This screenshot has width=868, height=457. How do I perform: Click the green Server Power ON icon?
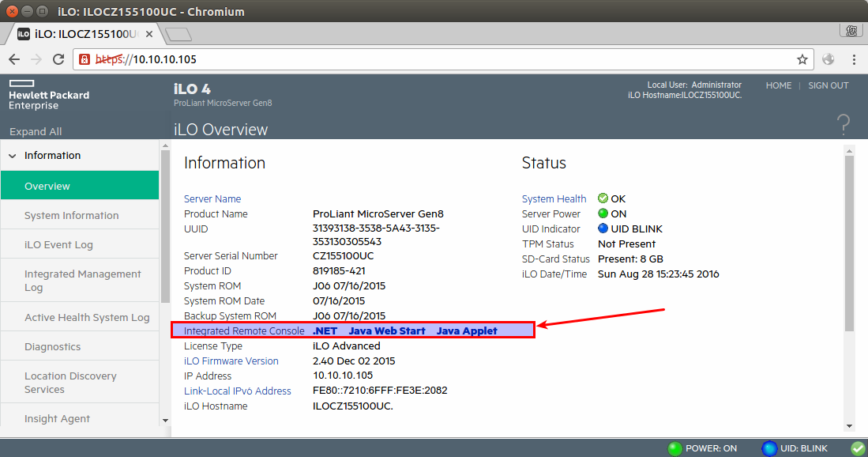click(603, 213)
